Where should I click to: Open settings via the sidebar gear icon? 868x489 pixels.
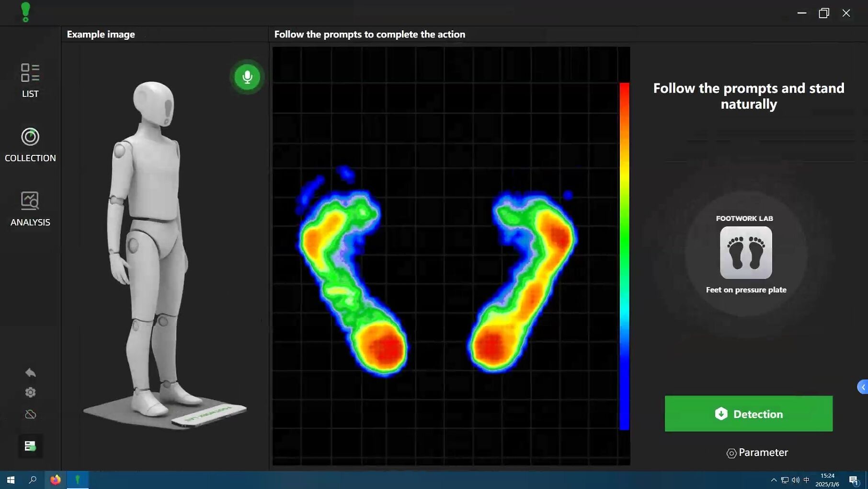coord(30,393)
